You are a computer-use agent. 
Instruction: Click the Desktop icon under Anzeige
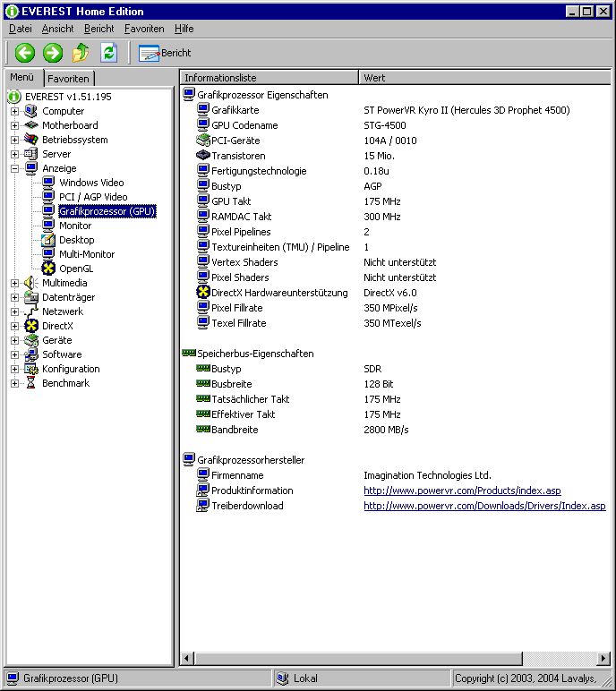tap(48, 240)
